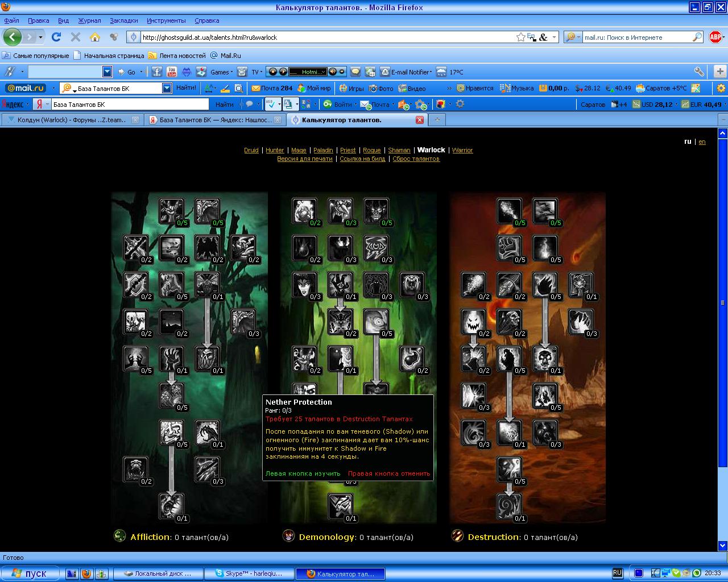Select the Ruin skull talent in Destruction
Image resolution: width=728 pixels, height=582 pixels.
coord(545,359)
